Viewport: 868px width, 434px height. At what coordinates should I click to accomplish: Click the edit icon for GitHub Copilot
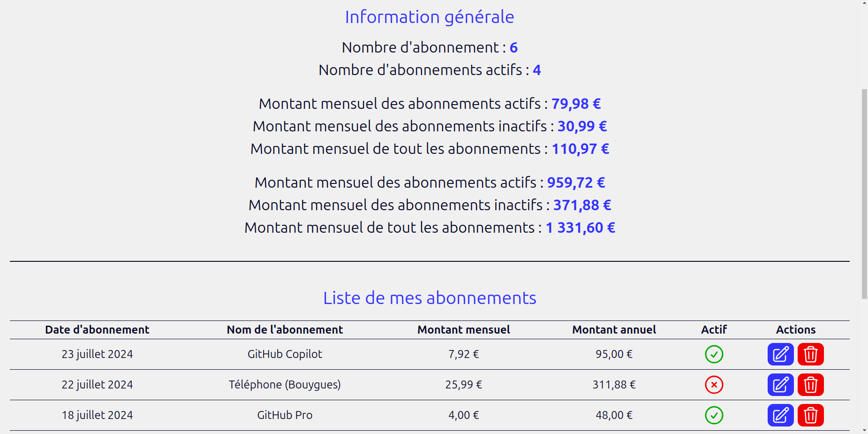pyautogui.click(x=780, y=354)
